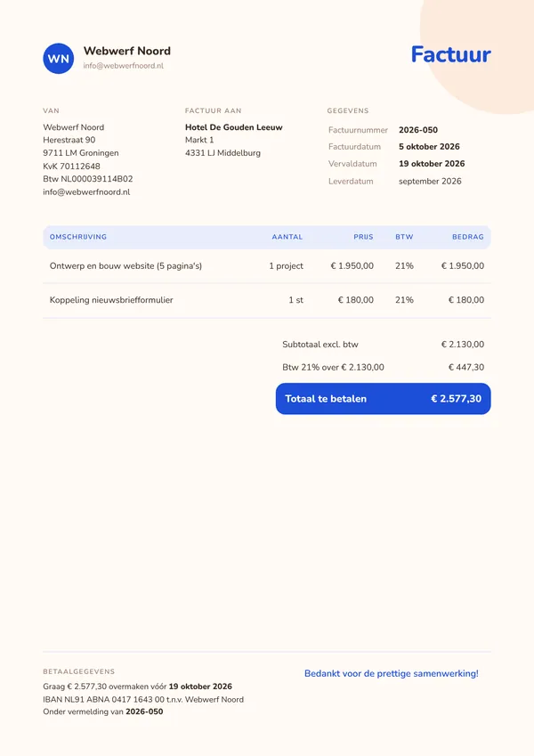Click the 1 project quantity cell
The height and width of the screenshot is (756, 534).
coord(287,265)
